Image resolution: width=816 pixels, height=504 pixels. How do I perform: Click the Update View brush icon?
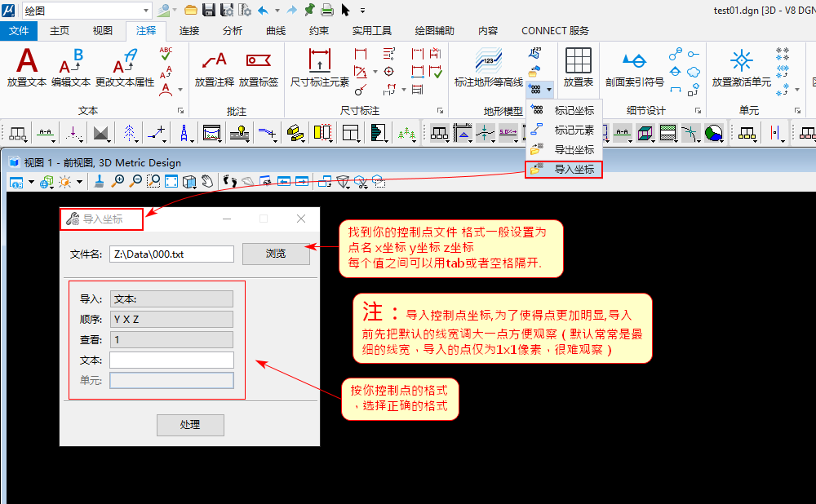click(x=99, y=181)
